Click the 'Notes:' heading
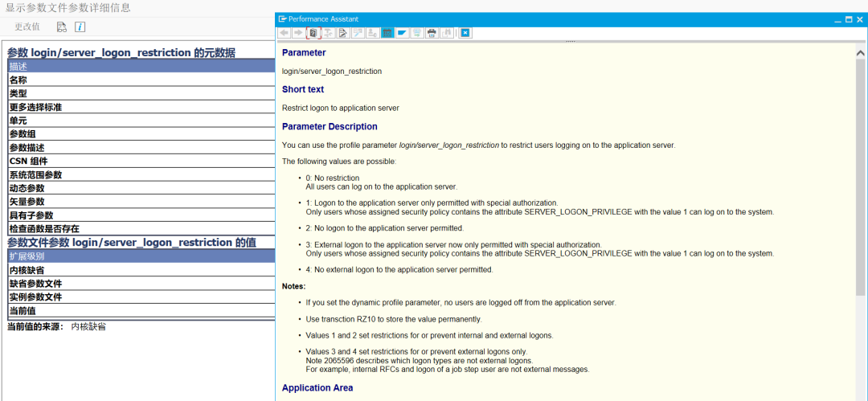868x401 pixels. 294,286
